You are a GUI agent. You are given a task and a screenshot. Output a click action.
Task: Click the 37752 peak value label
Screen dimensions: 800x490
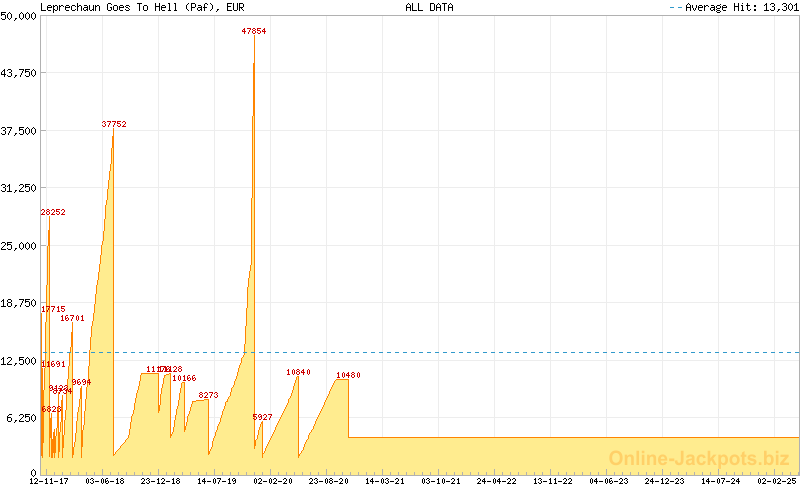point(114,124)
